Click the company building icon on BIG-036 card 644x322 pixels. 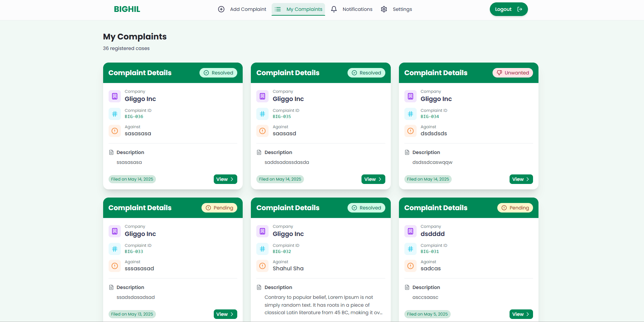click(114, 96)
